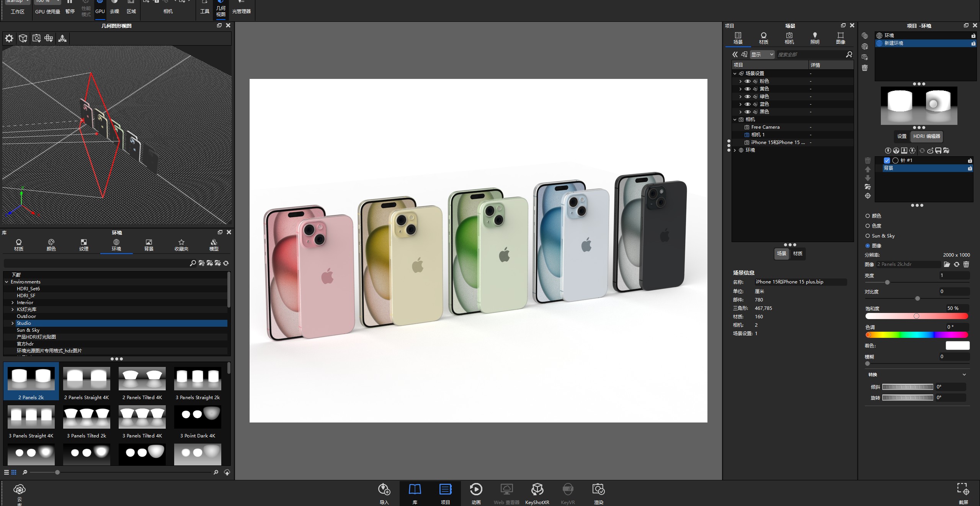Uncheck the 针 #1 pin checkbox
This screenshot has height=506, width=980.
(887, 160)
